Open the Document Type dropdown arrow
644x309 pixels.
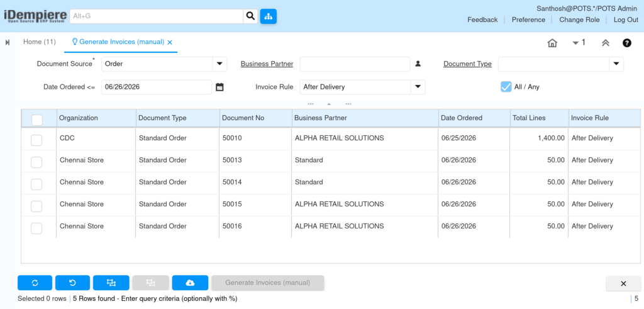pos(616,64)
